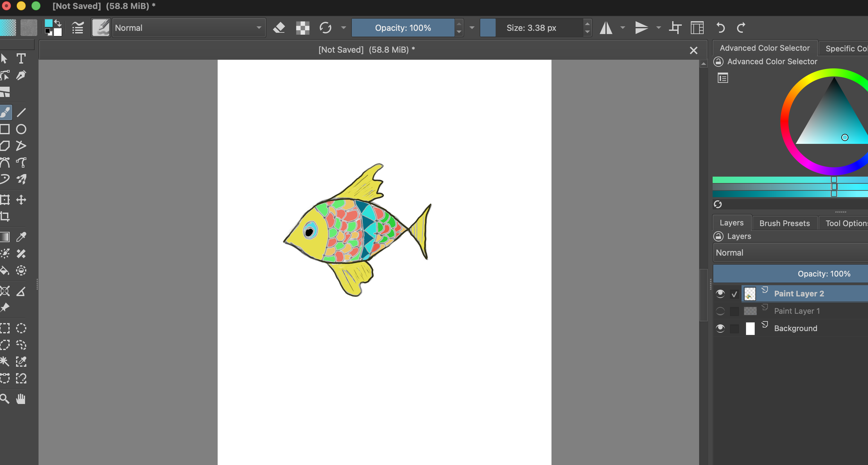
Task: Select the Freehand Brush tool
Action: click(x=5, y=112)
